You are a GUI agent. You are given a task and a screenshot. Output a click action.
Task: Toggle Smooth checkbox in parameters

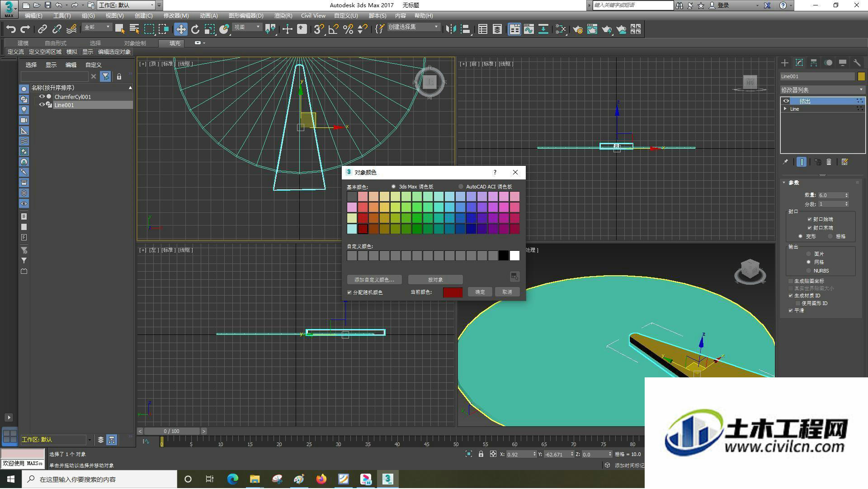[x=791, y=310]
